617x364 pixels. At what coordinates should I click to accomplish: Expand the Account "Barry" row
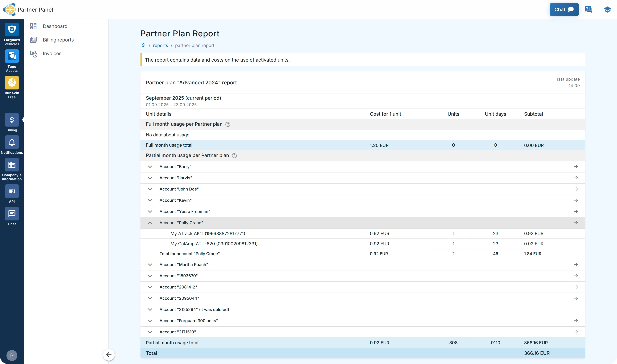pos(150,167)
